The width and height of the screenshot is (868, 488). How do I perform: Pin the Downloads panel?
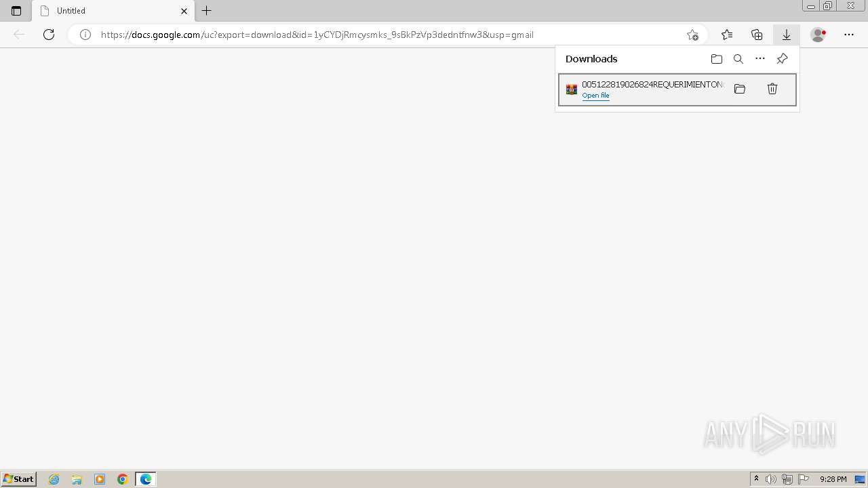click(x=782, y=59)
